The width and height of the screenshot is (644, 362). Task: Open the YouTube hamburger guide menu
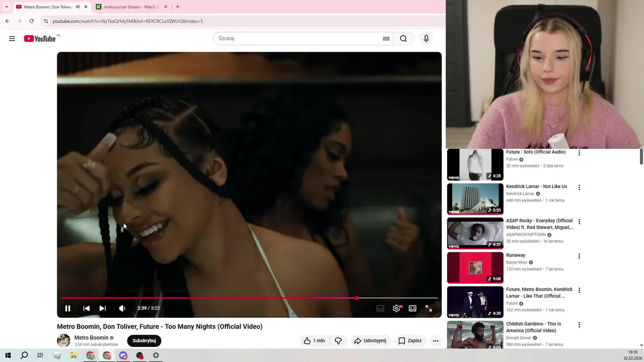point(12,39)
